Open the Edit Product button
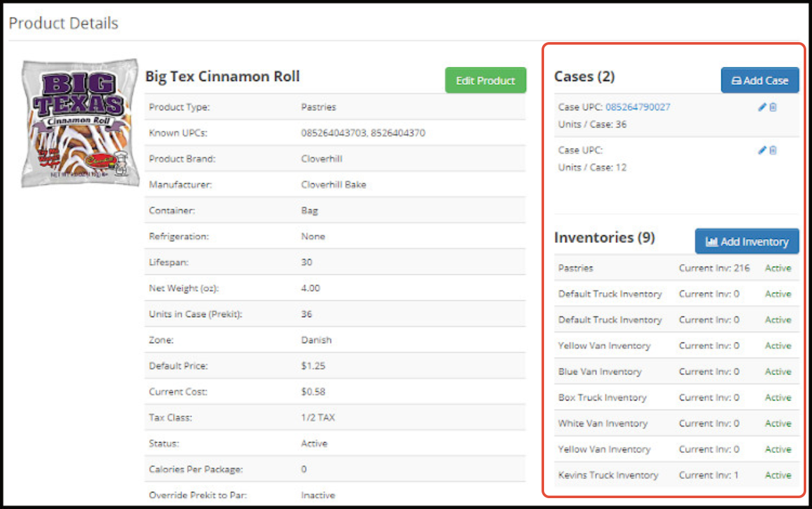This screenshot has width=812, height=509. pos(485,80)
